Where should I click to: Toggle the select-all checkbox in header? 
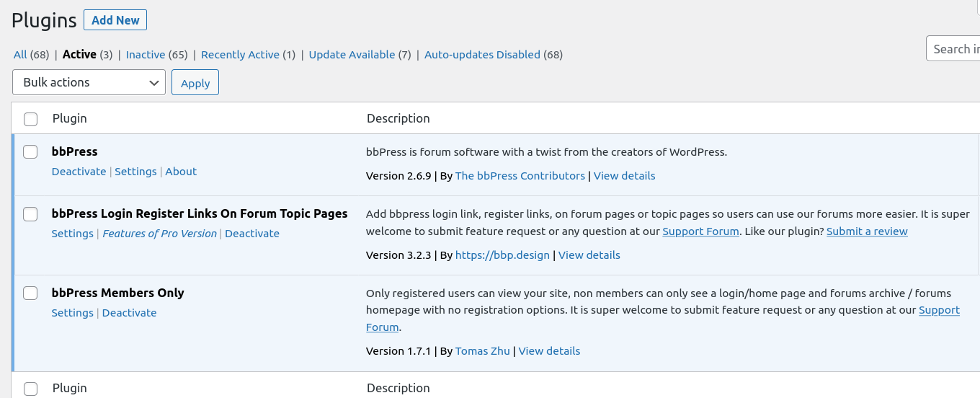click(30, 119)
